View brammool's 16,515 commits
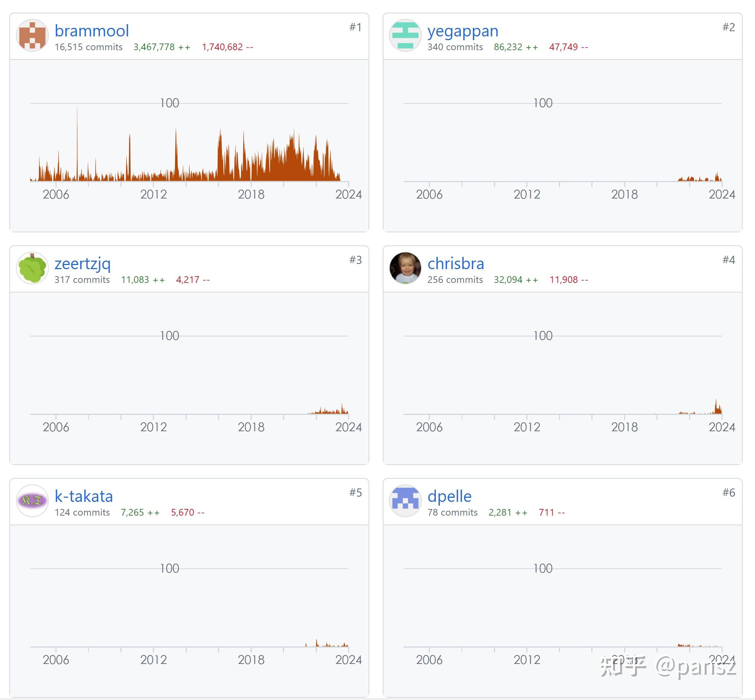 [x=88, y=47]
